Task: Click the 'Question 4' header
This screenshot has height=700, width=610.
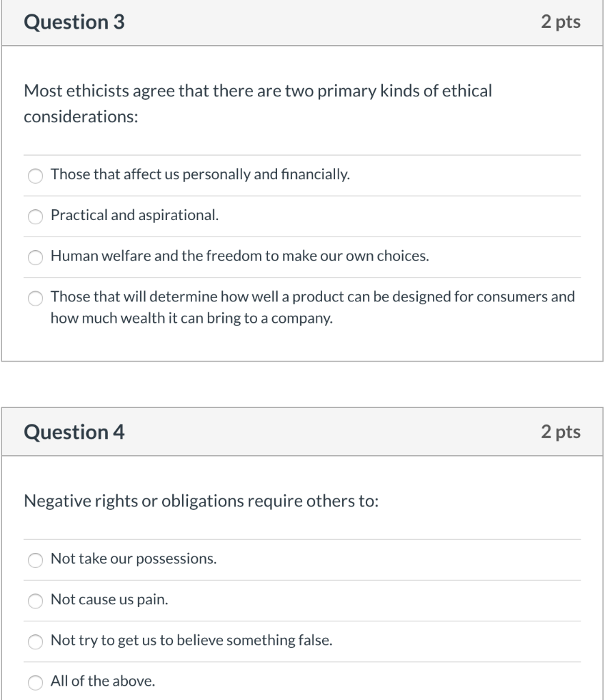Action: (x=74, y=432)
